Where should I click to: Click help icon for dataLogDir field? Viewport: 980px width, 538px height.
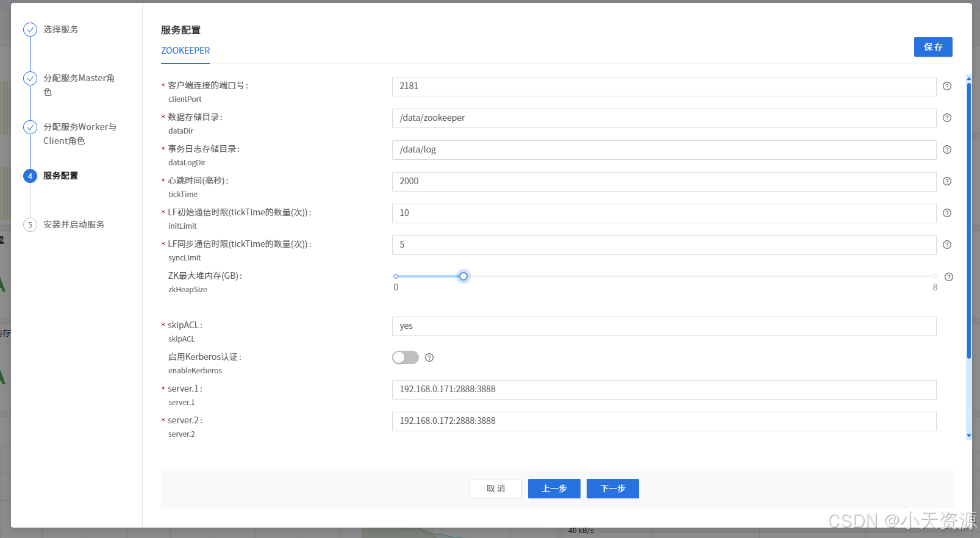947,149
